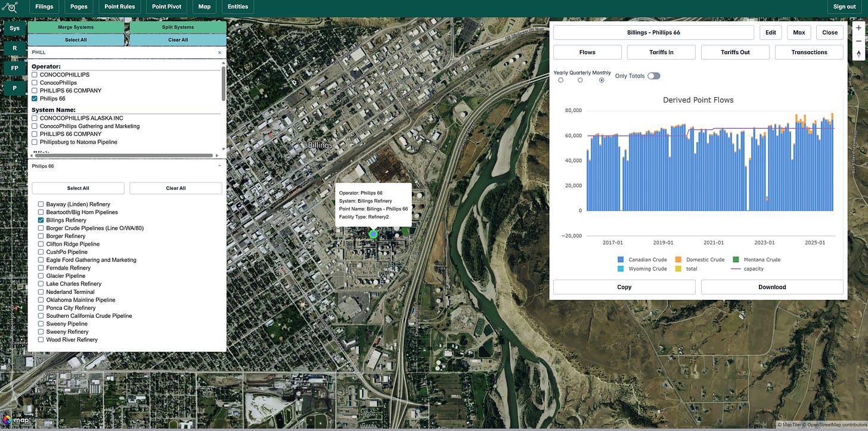
Task: Click the PHILL search input field
Action: click(122, 52)
